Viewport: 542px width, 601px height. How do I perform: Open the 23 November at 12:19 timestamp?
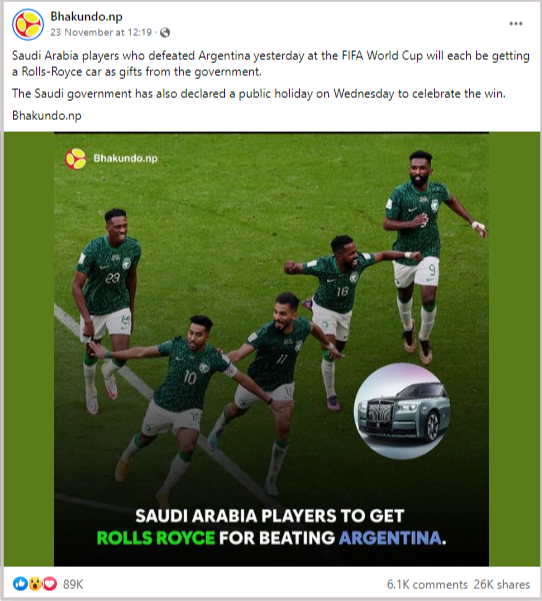101,33
